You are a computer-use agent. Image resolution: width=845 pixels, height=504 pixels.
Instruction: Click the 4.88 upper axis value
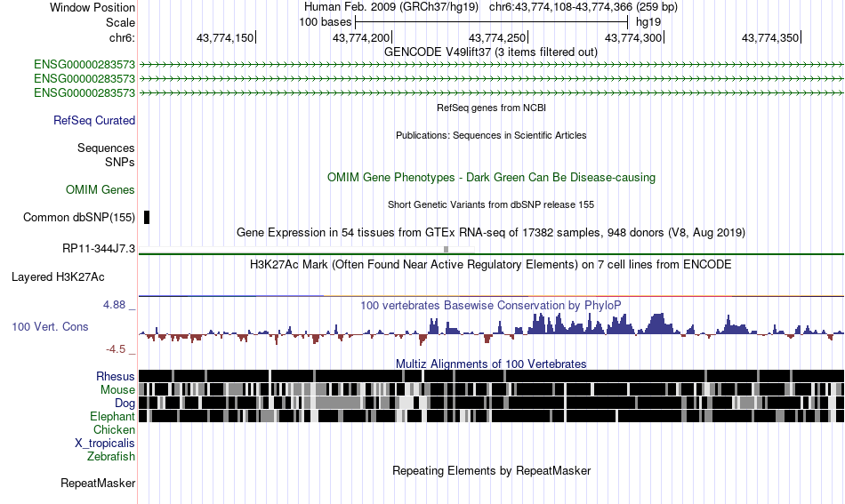pos(114,305)
